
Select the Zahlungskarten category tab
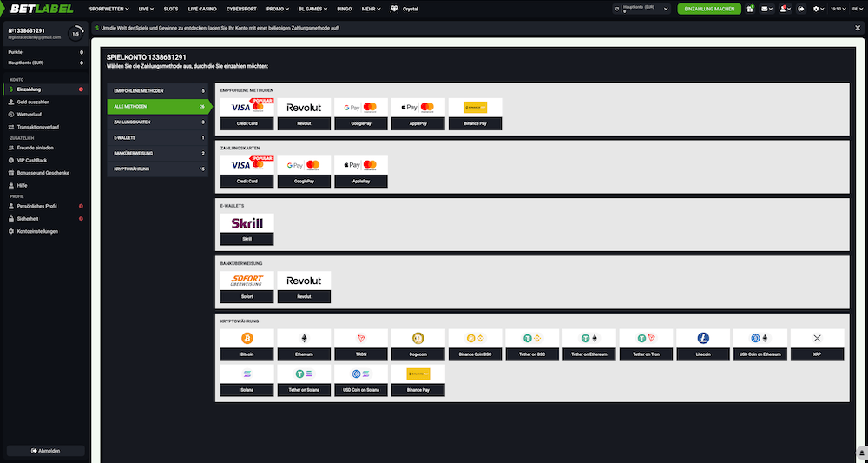[159, 122]
